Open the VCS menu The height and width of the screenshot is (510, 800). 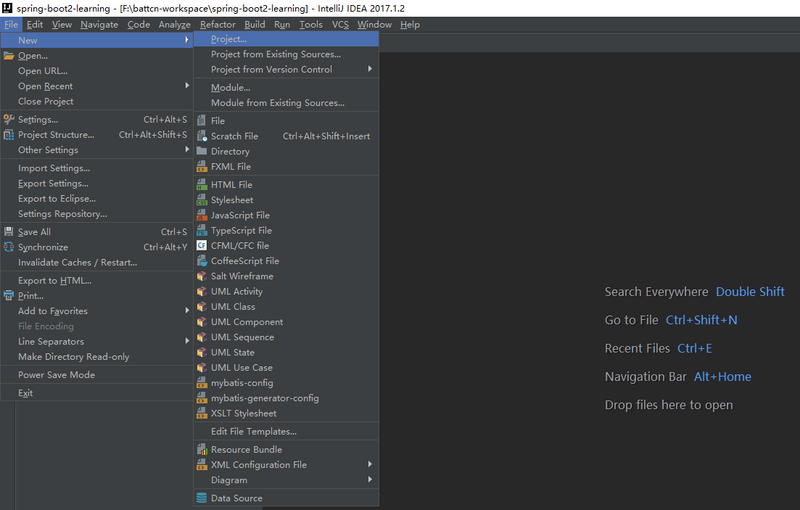click(340, 24)
